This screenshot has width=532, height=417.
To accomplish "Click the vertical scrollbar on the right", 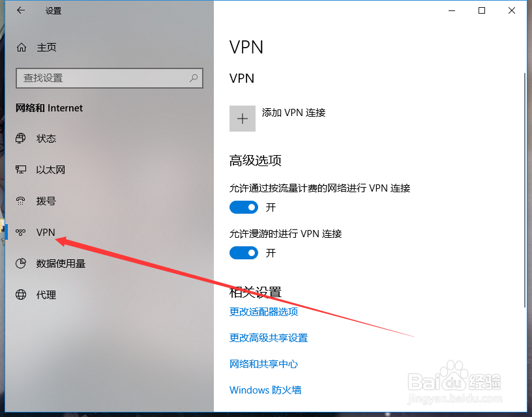I will [525, 190].
